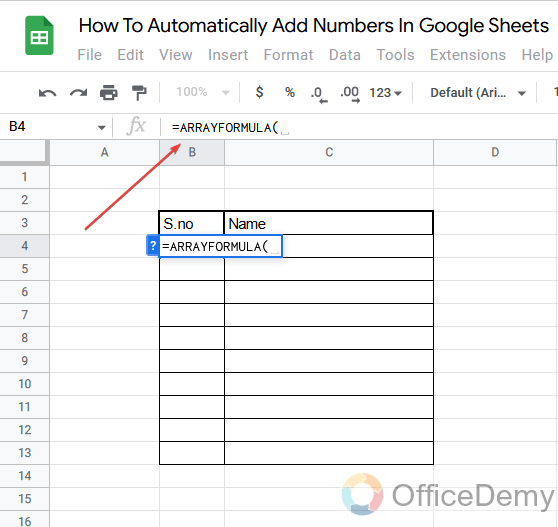Viewport: 558px width, 527px height.
Task: Select row 12 header
Action: click(x=24, y=430)
